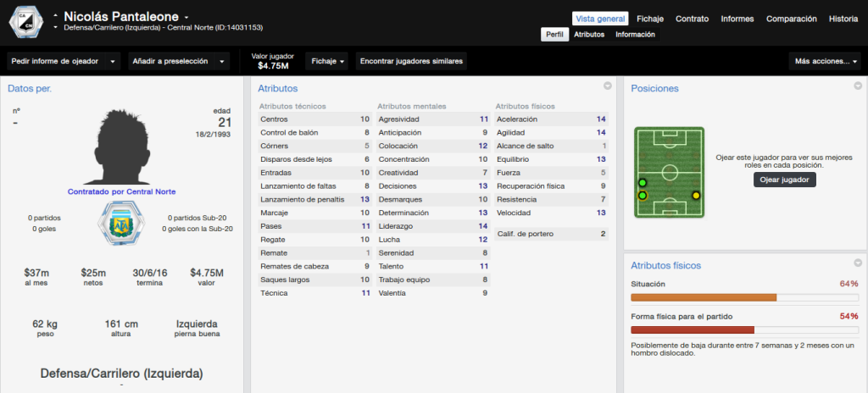The height and width of the screenshot is (393, 868).
Task: Open the Historia tab
Action: point(843,19)
